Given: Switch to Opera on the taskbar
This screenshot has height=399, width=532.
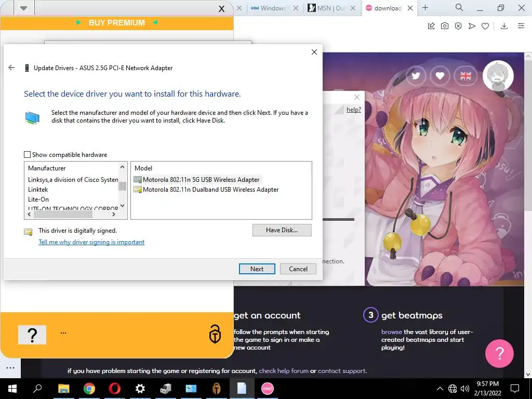Looking at the screenshot, I should (x=115, y=389).
